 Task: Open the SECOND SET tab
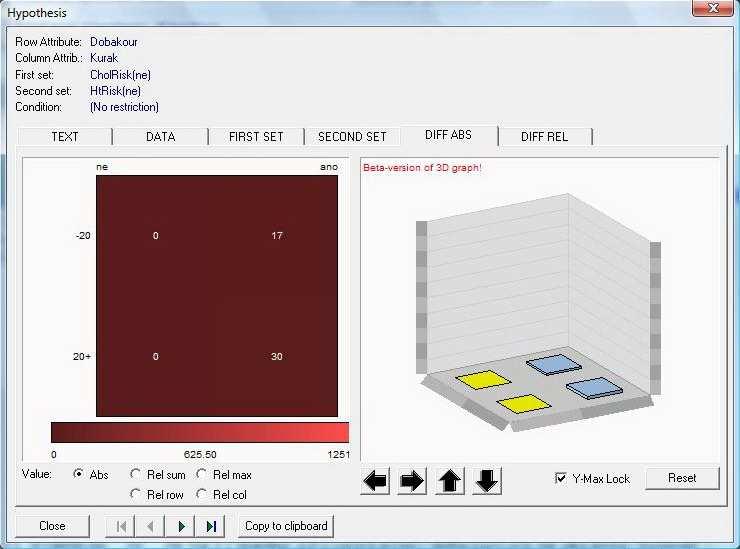[x=352, y=137]
